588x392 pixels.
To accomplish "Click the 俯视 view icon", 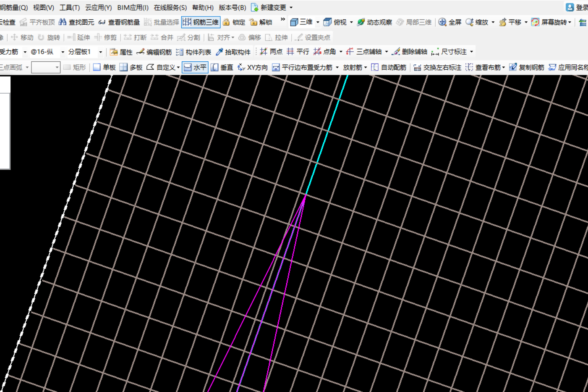I will [x=327, y=22].
